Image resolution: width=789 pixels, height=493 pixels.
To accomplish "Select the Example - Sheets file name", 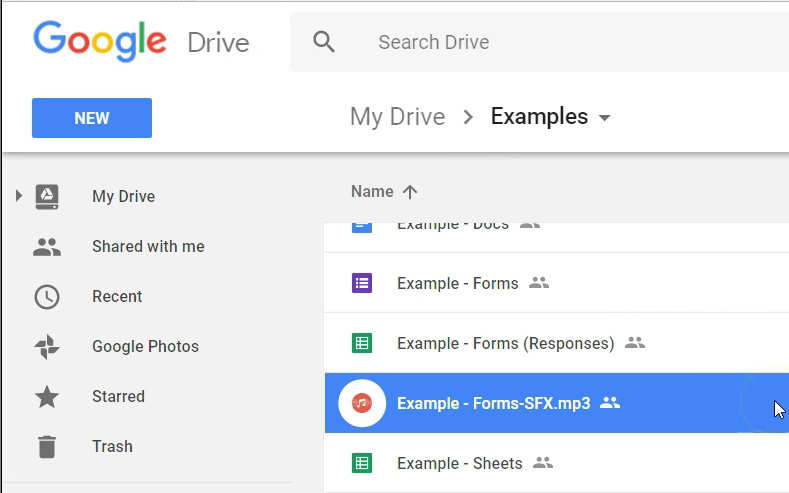I will coord(459,463).
